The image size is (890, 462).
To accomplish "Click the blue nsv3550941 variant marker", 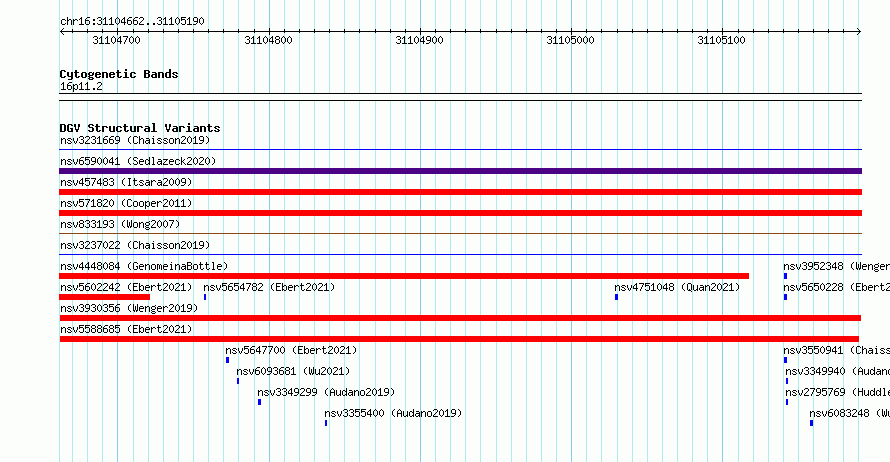I will coord(785,360).
